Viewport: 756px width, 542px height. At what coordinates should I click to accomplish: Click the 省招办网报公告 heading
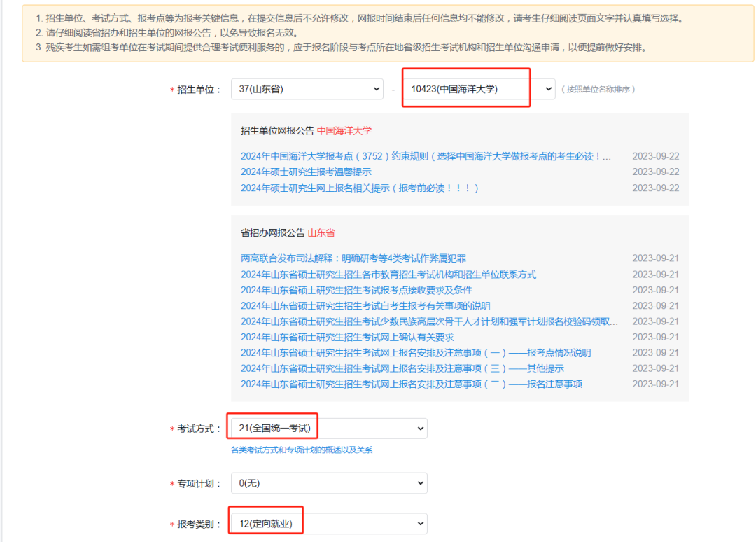273,233
